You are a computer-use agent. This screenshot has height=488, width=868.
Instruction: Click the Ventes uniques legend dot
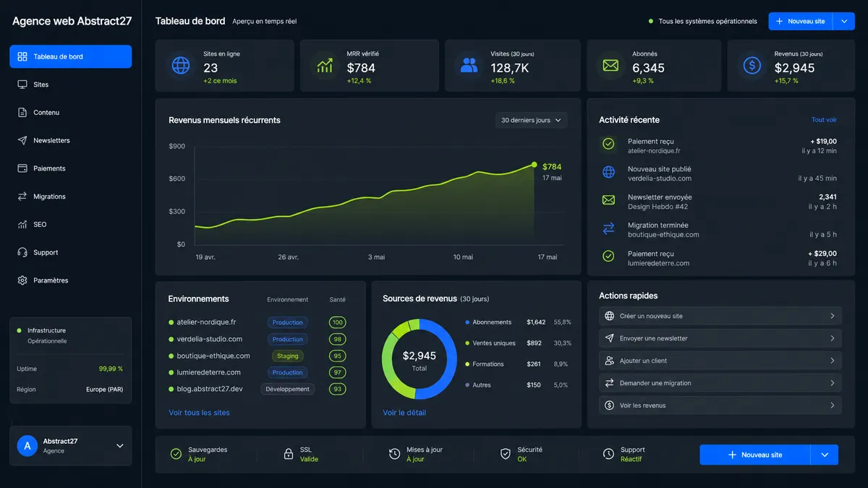point(467,343)
